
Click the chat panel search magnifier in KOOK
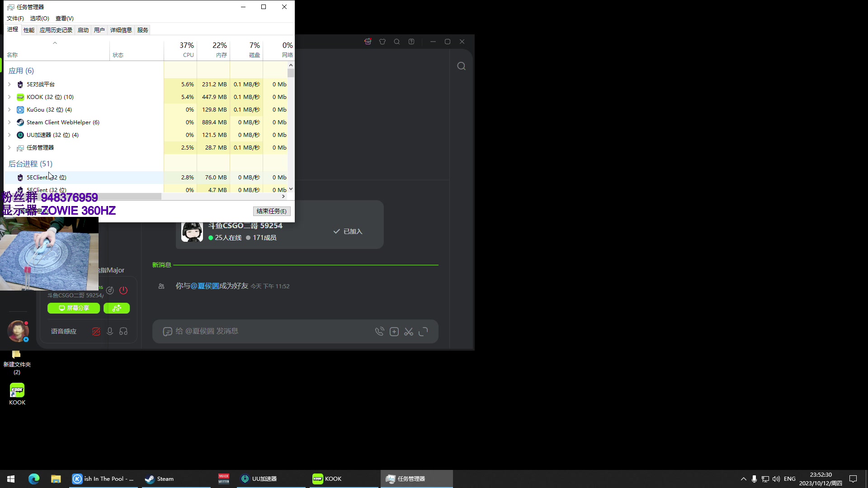pyautogui.click(x=461, y=66)
